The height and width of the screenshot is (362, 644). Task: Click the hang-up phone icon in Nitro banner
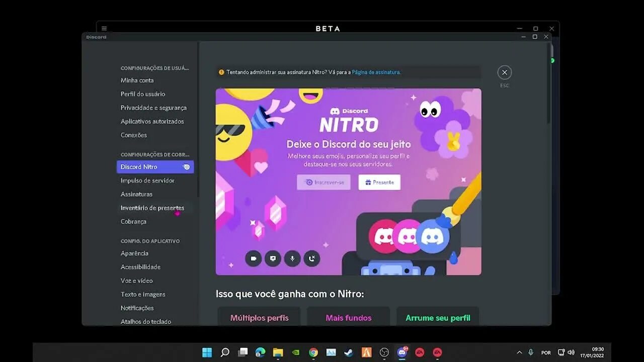312,258
